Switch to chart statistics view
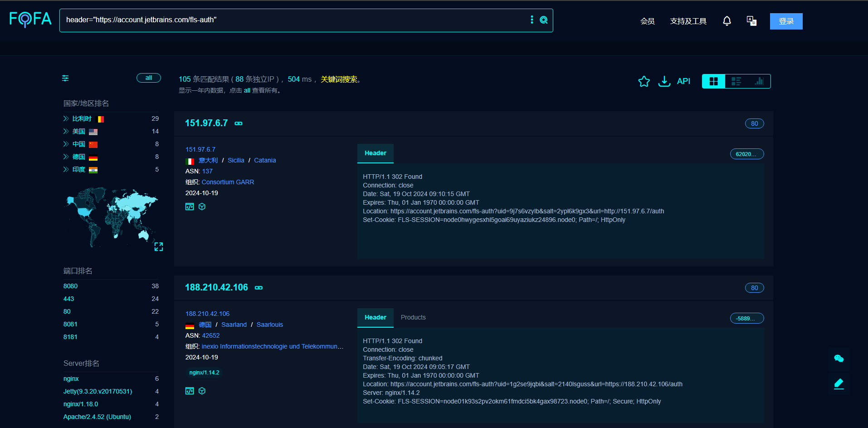This screenshot has width=868, height=428. pos(759,81)
